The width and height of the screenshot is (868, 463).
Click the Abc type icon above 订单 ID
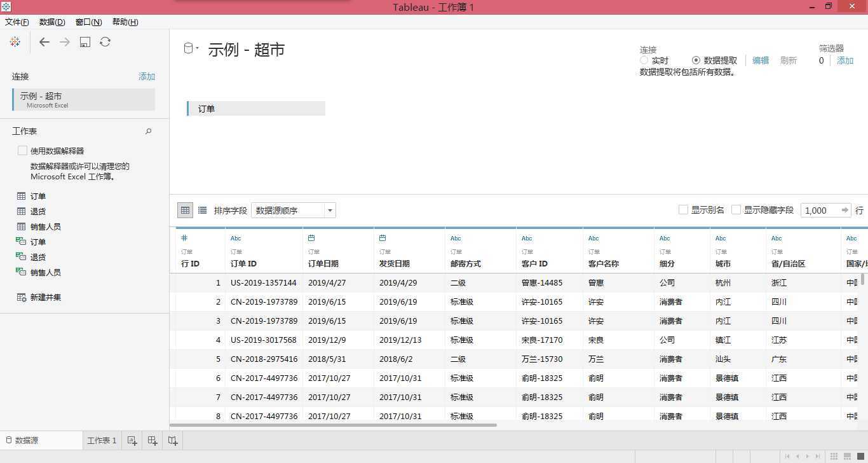point(236,238)
